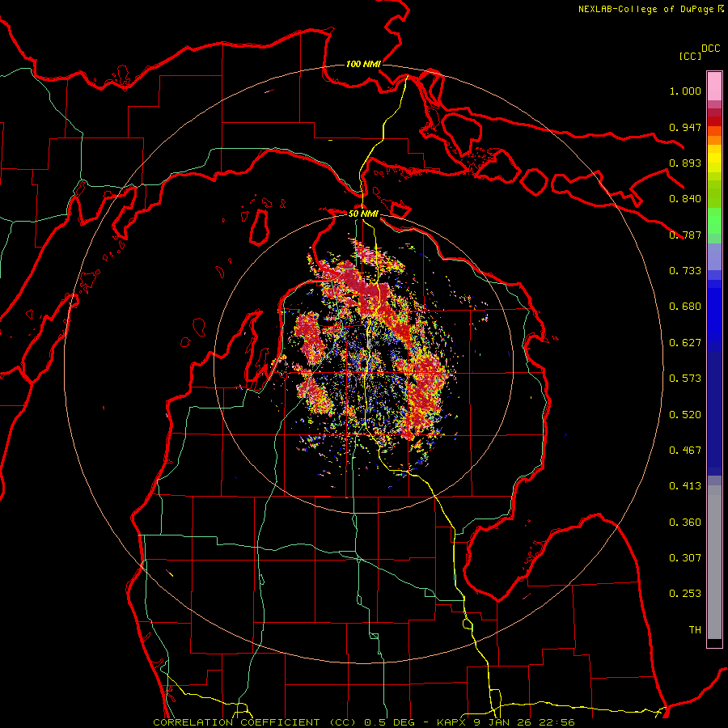Image resolution: width=728 pixels, height=728 pixels.
Task: Select the 0.253 legend value
Action: (685, 594)
